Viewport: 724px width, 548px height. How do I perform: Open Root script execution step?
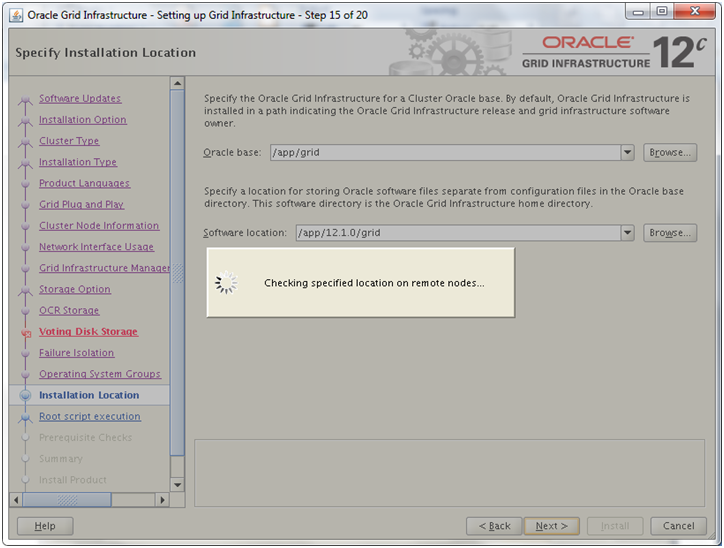[x=90, y=417]
